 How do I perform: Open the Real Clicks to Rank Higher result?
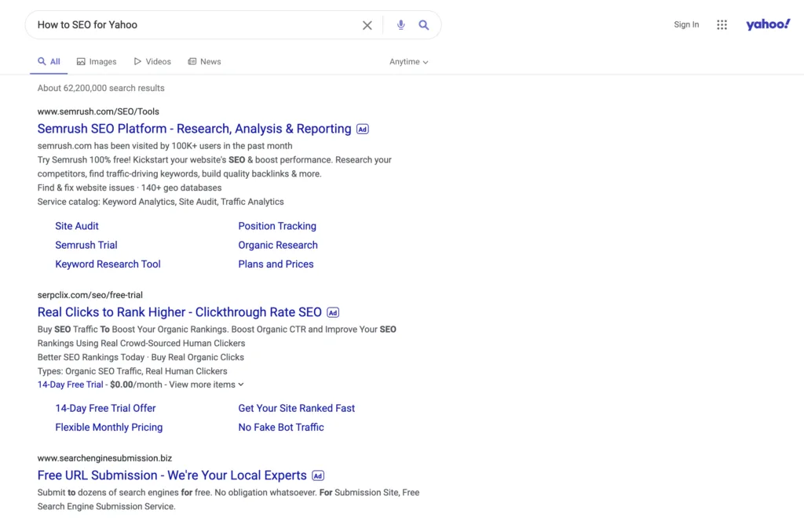click(180, 312)
